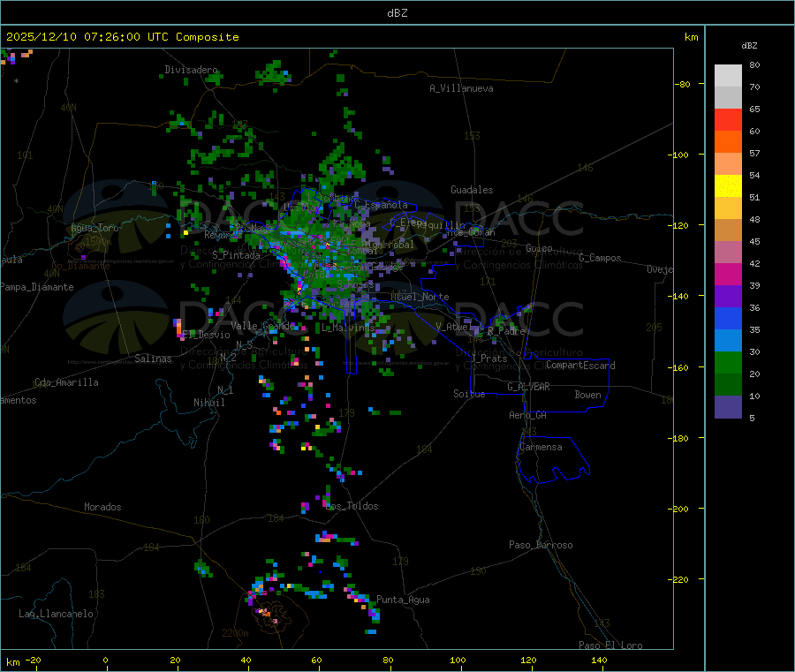Click the Paso_El_Loro map label
Viewport: 795px width, 672px height.
611,646
